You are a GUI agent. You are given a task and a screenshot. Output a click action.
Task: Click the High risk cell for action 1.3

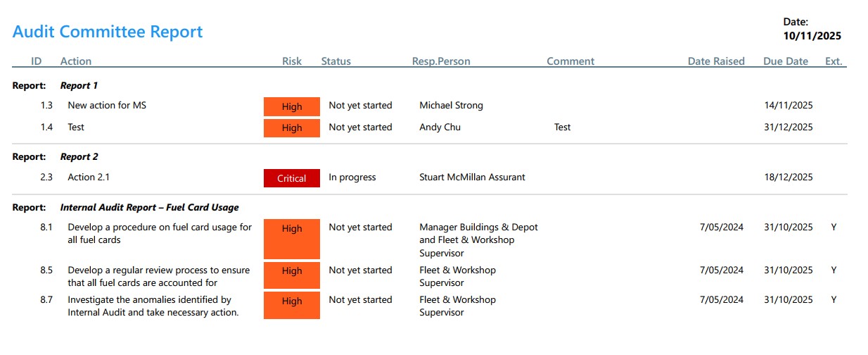292,106
